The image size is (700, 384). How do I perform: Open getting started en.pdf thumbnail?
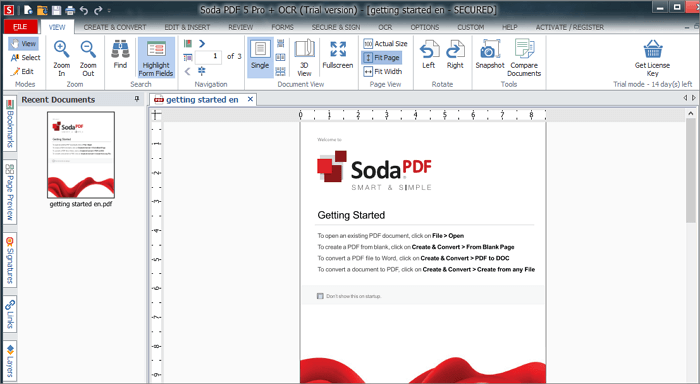(x=81, y=155)
